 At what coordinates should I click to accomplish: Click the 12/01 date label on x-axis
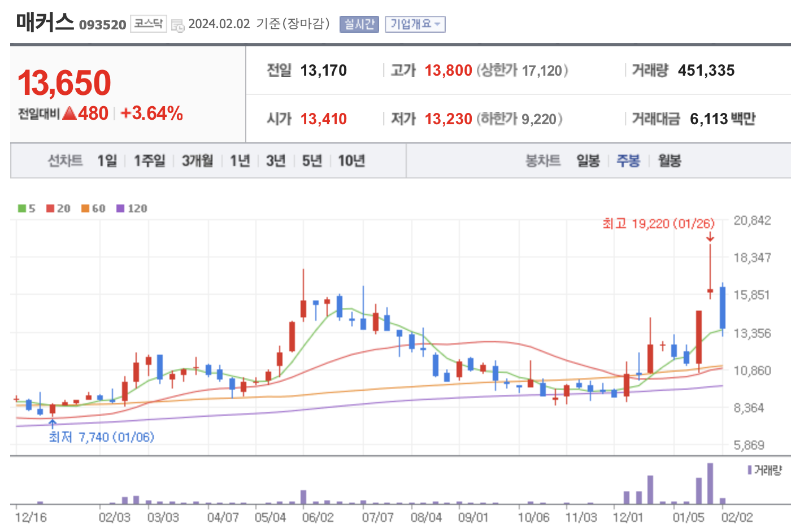pyautogui.click(x=628, y=517)
